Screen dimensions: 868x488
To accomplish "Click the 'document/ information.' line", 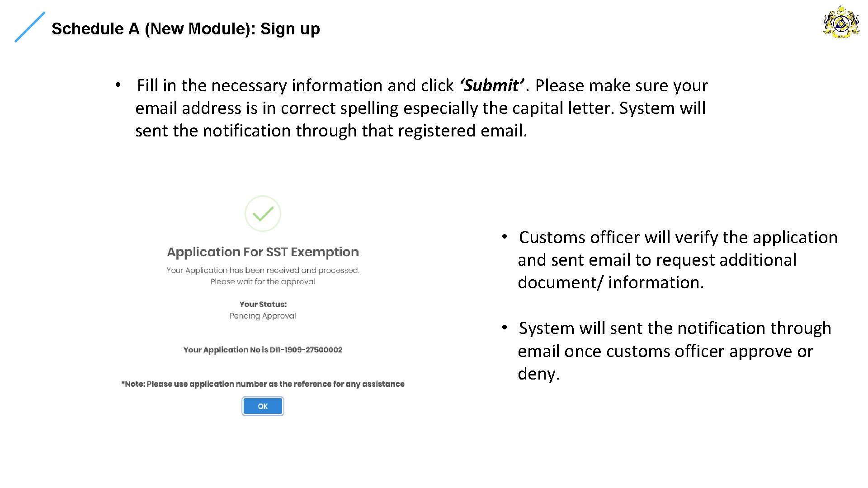I will pyautogui.click(x=610, y=282).
